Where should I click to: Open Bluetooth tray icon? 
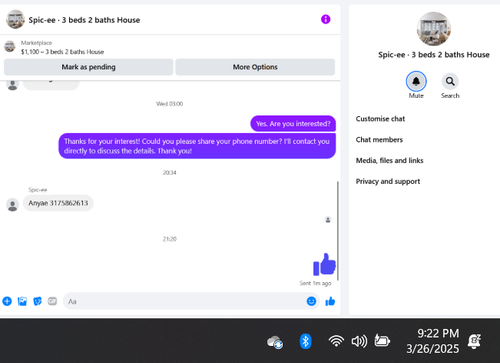click(305, 341)
